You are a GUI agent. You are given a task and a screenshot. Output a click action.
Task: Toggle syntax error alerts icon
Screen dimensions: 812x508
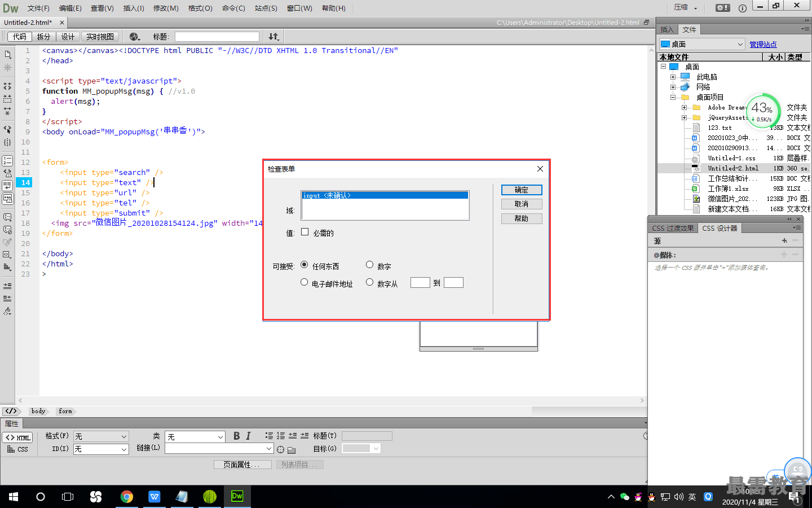7,198
